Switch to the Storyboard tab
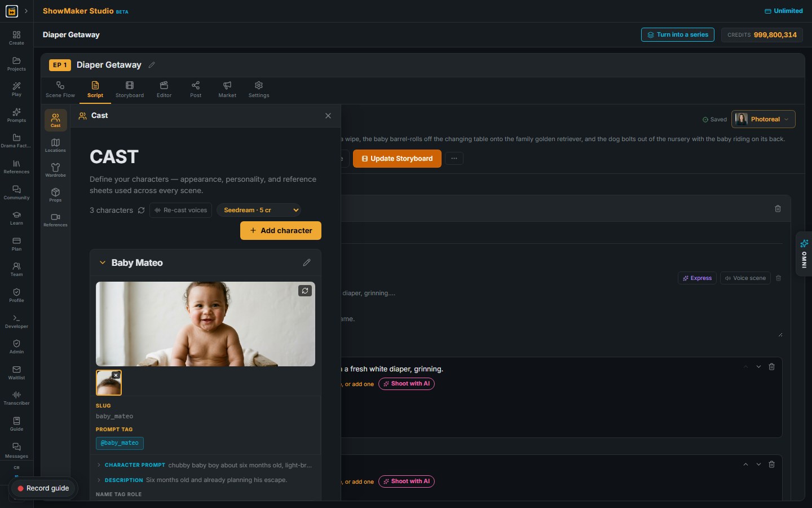 pos(130,90)
